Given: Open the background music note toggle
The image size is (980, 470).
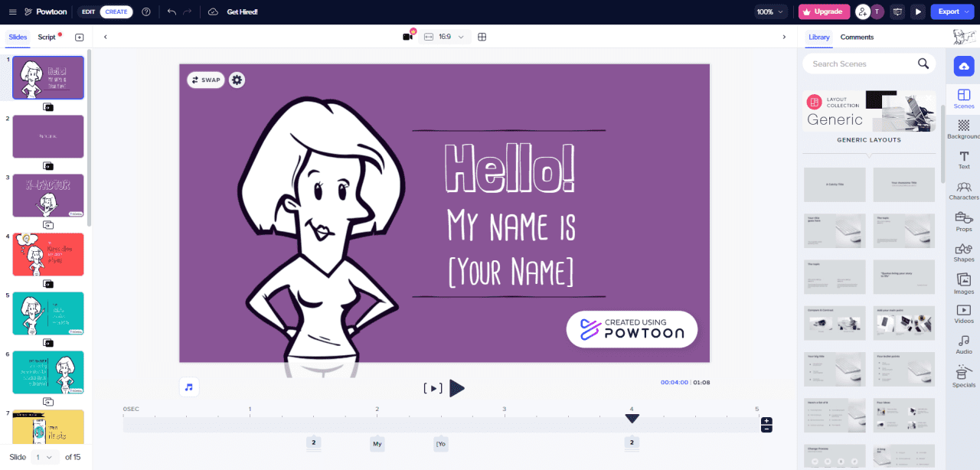Looking at the screenshot, I should click(x=188, y=388).
